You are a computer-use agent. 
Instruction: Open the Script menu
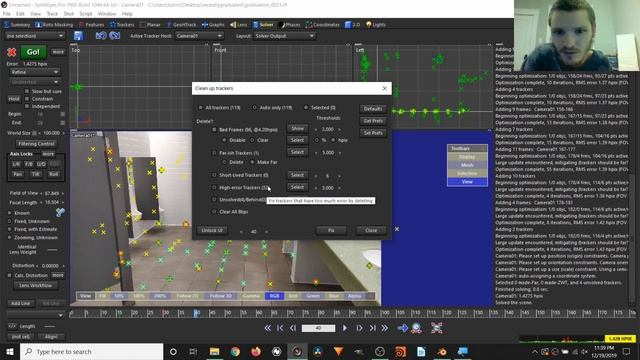pos(86,13)
